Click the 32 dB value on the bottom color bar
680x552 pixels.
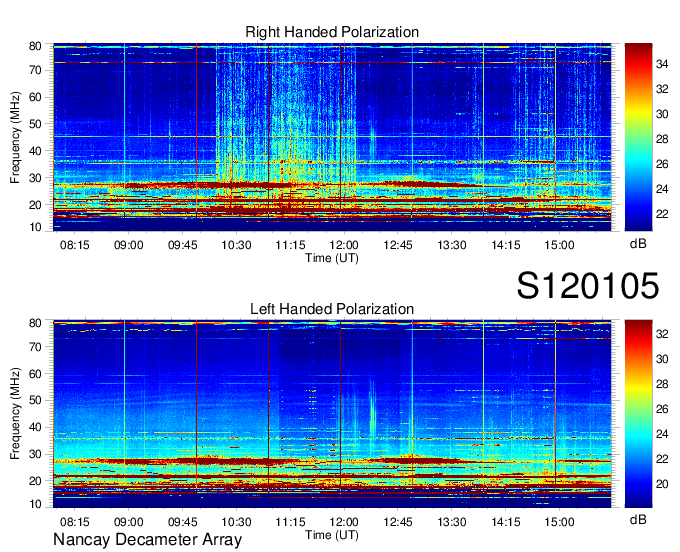[x=662, y=334]
